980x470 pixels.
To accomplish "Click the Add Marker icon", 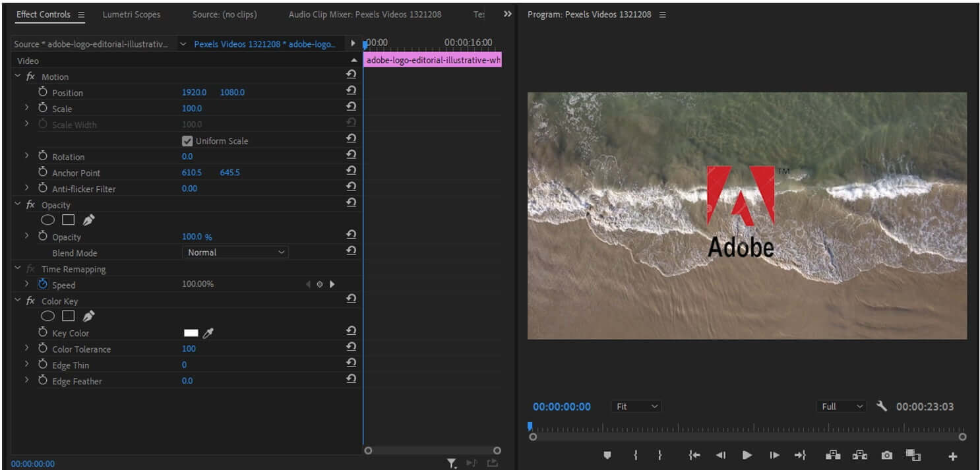I will pos(607,455).
